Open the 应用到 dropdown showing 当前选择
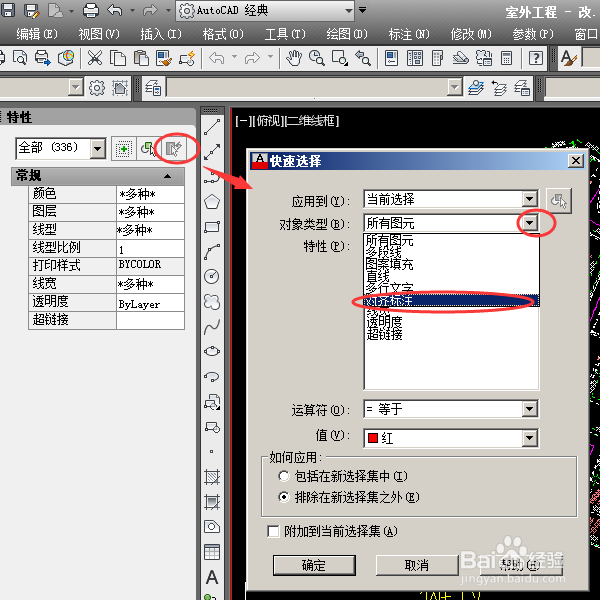 click(x=530, y=199)
